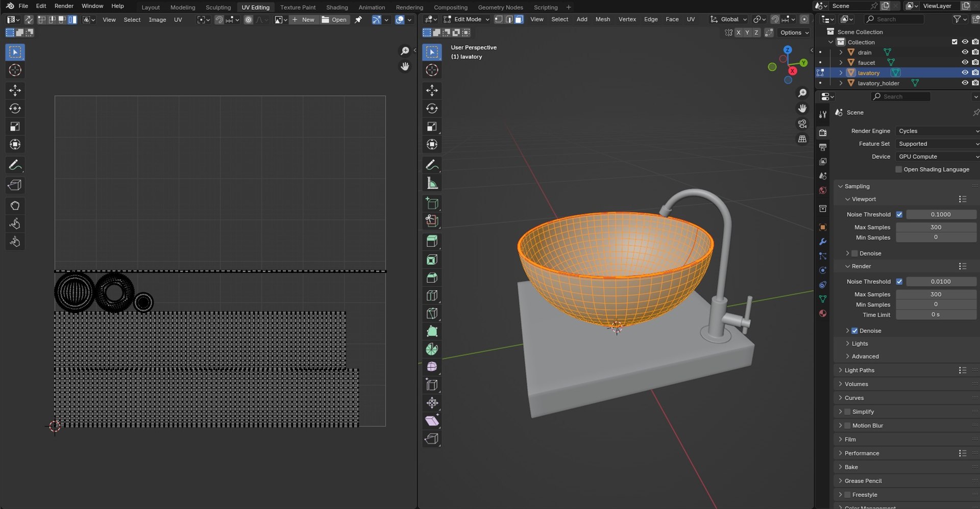The height and width of the screenshot is (509, 980).
Task: Open the Global transform orientation dropdown
Action: (x=728, y=19)
